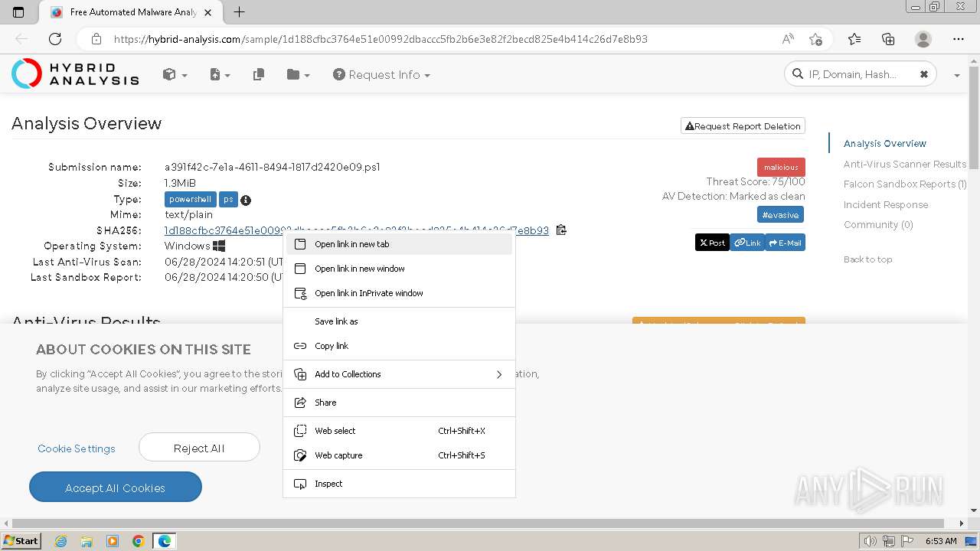This screenshot has height=551, width=980.
Task: Click the SHA256 hash link
Action: (356, 230)
